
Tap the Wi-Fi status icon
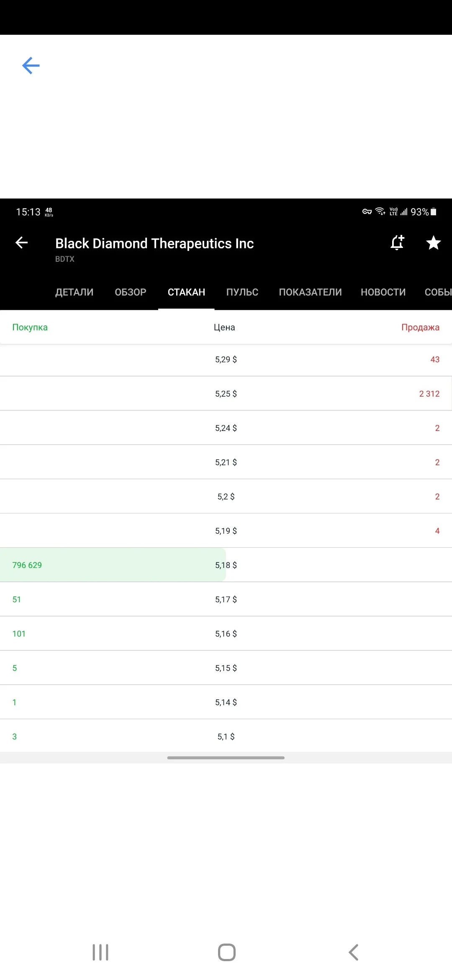(x=380, y=211)
